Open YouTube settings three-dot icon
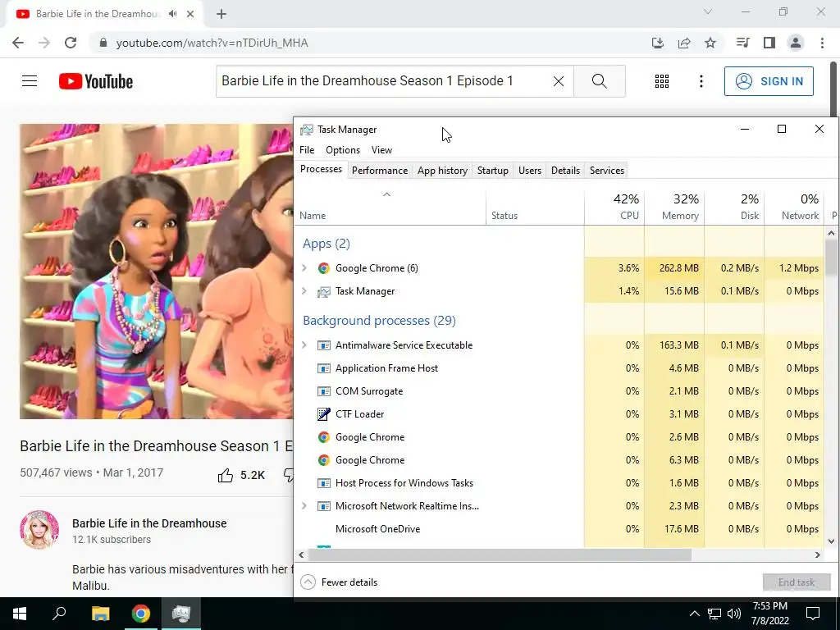The height and width of the screenshot is (630, 840). pyautogui.click(x=701, y=81)
